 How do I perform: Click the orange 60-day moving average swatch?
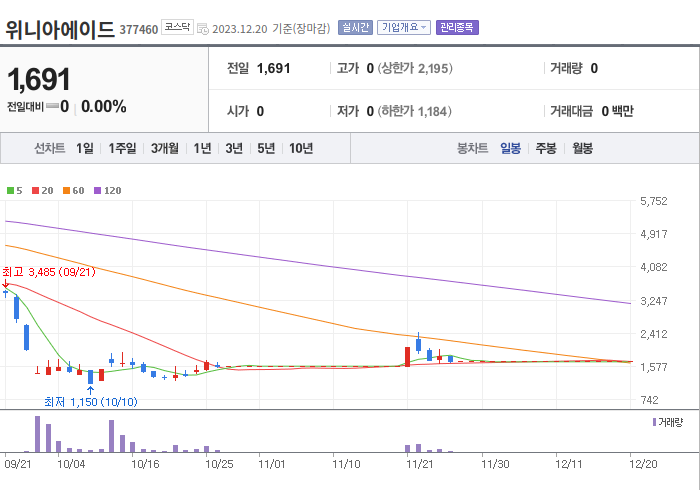pos(67,191)
